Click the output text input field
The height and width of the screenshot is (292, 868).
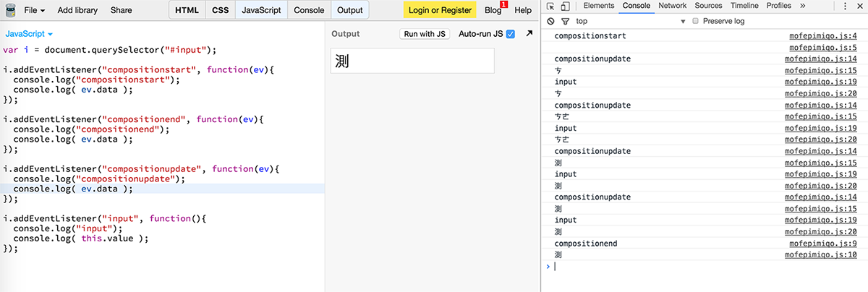(x=412, y=61)
